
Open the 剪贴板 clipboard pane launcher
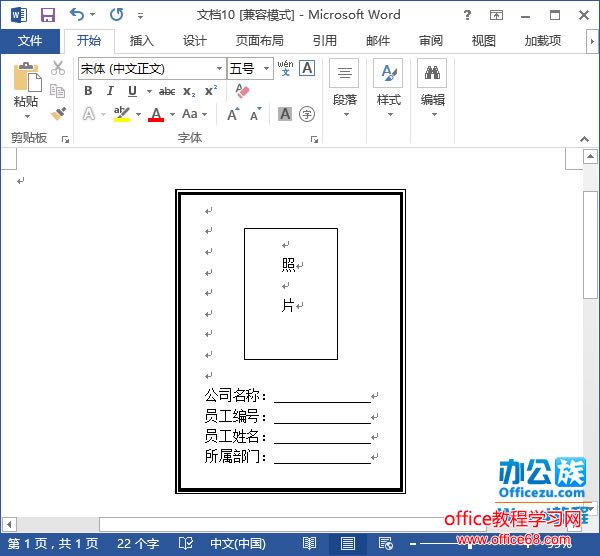[65, 140]
